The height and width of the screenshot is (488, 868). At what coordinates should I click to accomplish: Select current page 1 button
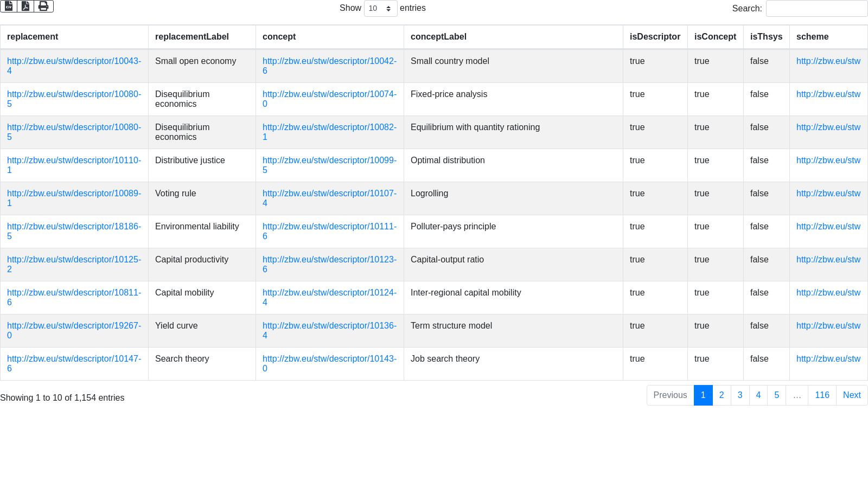click(x=703, y=395)
